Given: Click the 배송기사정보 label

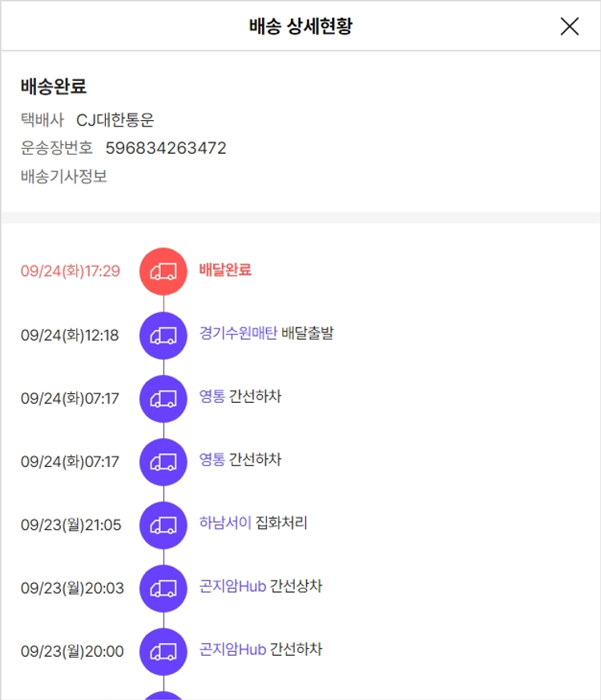Looking at the screenshot, I should [64, 176].
